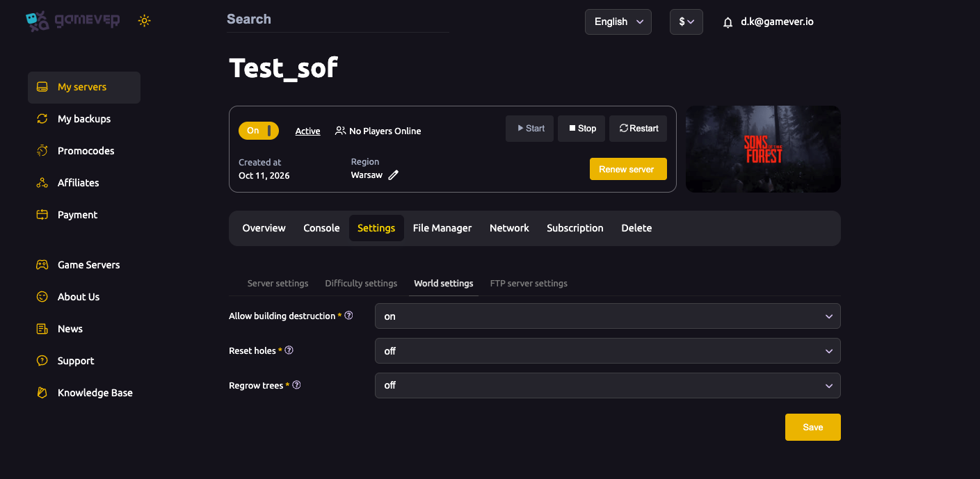
Task: Click the Restart server button
Action: 638,129
